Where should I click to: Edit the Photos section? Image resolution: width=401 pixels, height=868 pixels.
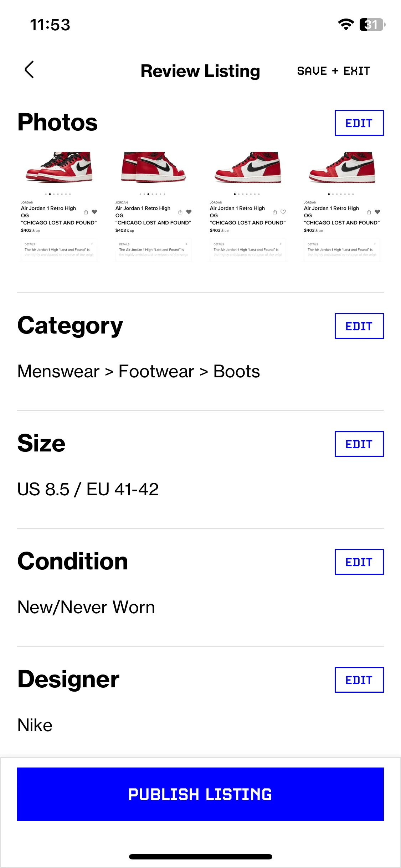pos(359,123)
